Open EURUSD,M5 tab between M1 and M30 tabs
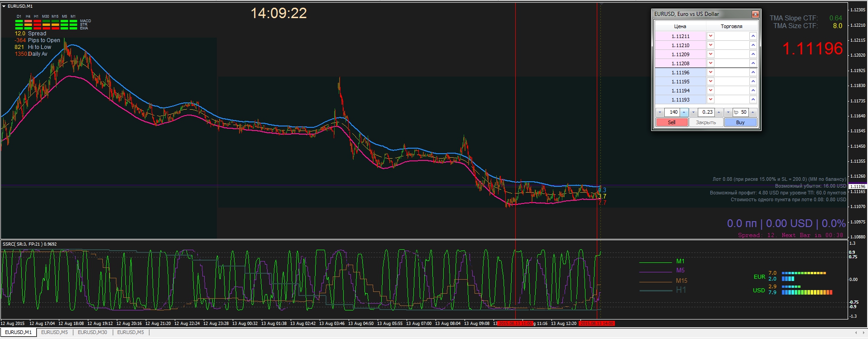Screen dimensions: 868x339 (54, 332)
